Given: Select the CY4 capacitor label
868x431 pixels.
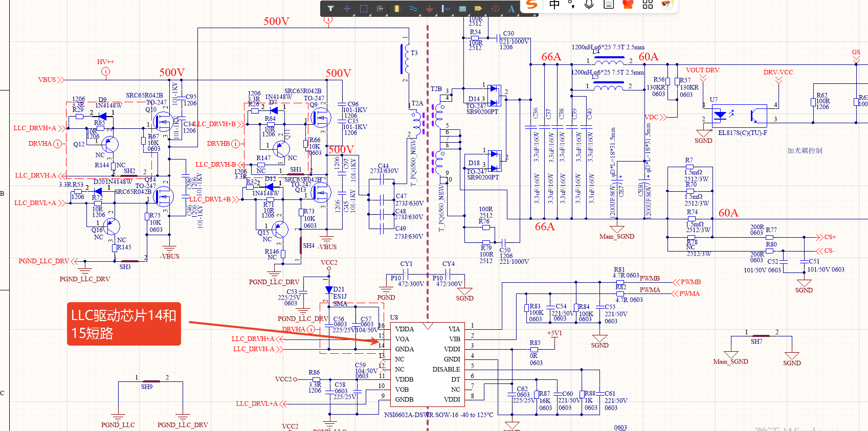Looking at the screenshot, I should [x=448, y=264].
